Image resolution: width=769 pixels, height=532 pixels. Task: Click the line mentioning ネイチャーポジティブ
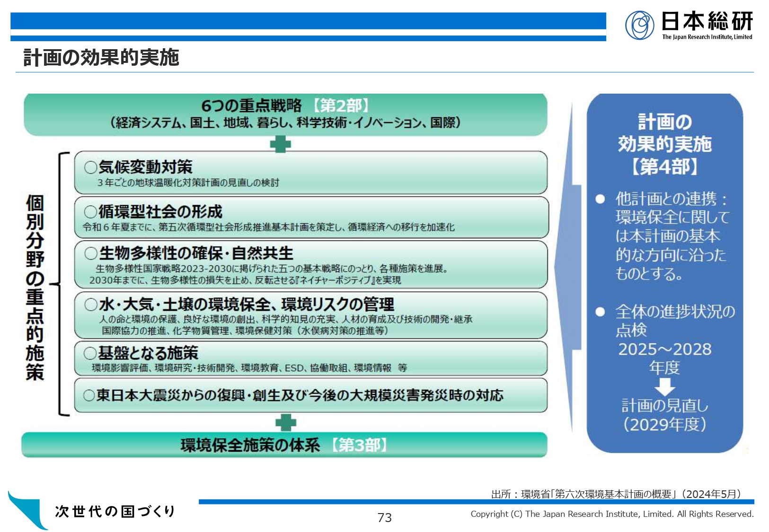click(x=245, y=280)
